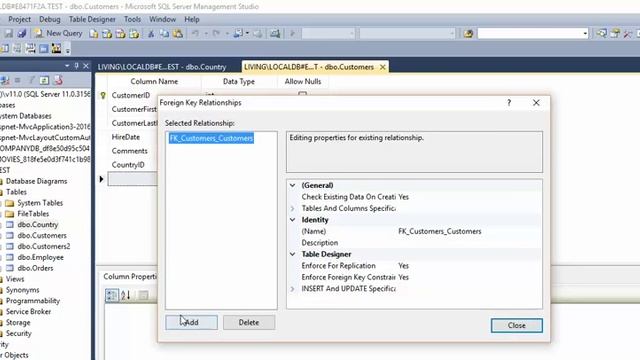The height and width of the screenshot is (360, 640).
Task: Select dbo.Country in Object Explorer
Action: pos(38,224)
